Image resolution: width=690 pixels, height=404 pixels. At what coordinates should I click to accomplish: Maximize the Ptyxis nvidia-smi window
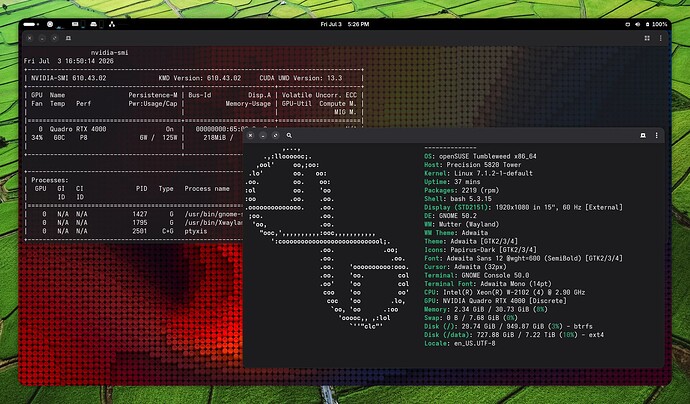tap(55, 38)
